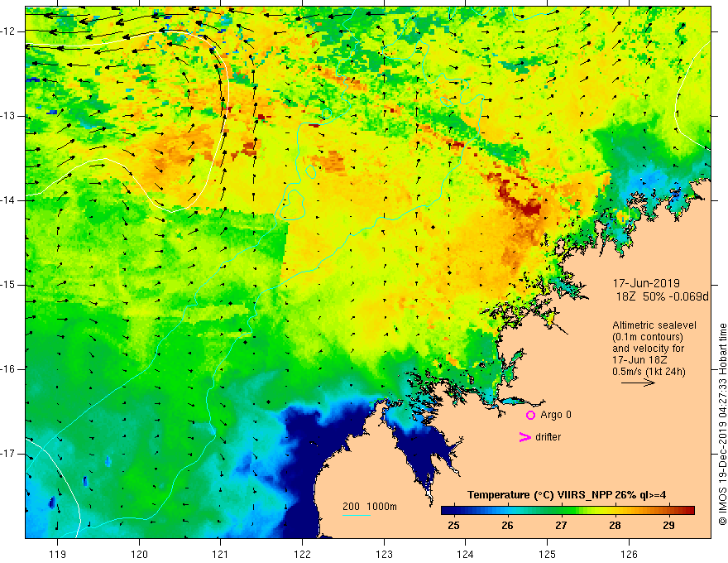
Task: Click the '26' color bar tick label
Action: (507, 526)
